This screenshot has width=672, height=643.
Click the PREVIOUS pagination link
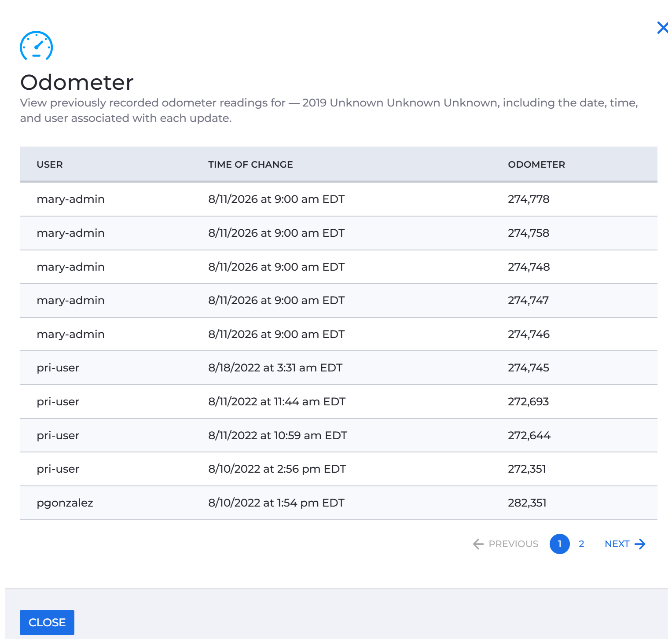506,544
